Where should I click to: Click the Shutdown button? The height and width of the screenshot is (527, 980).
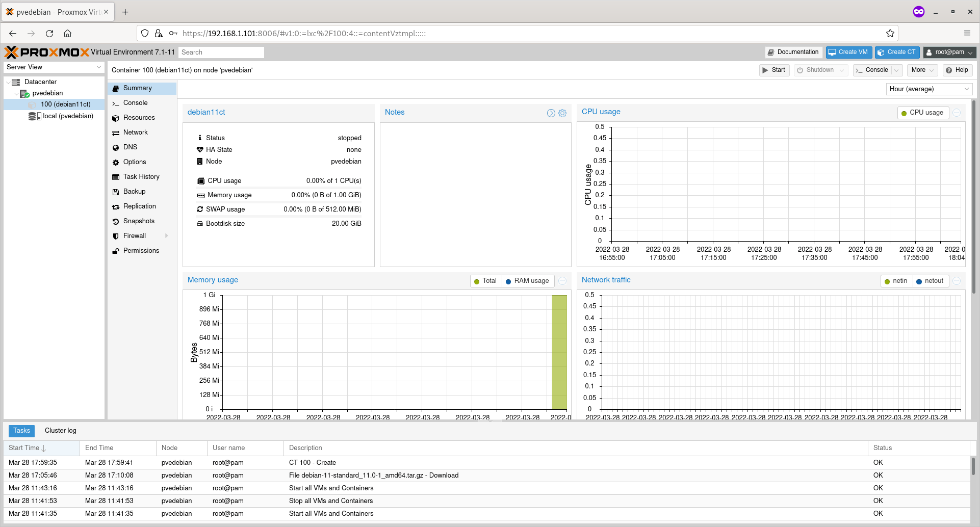pyautogui.click(x=816, y=70)
